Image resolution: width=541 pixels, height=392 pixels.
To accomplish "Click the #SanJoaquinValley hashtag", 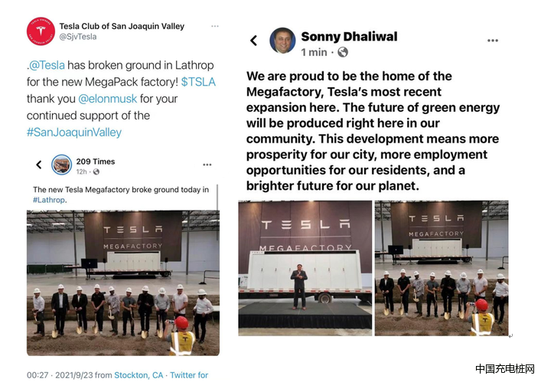I will [x=74, y=132].
